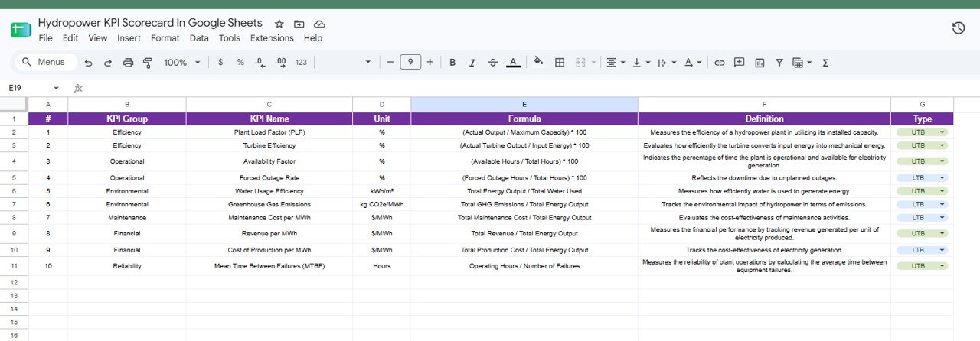Click the Functions sigma icon
The width and height of the screenshot is (980, 341).
click(x=825, y=63)
